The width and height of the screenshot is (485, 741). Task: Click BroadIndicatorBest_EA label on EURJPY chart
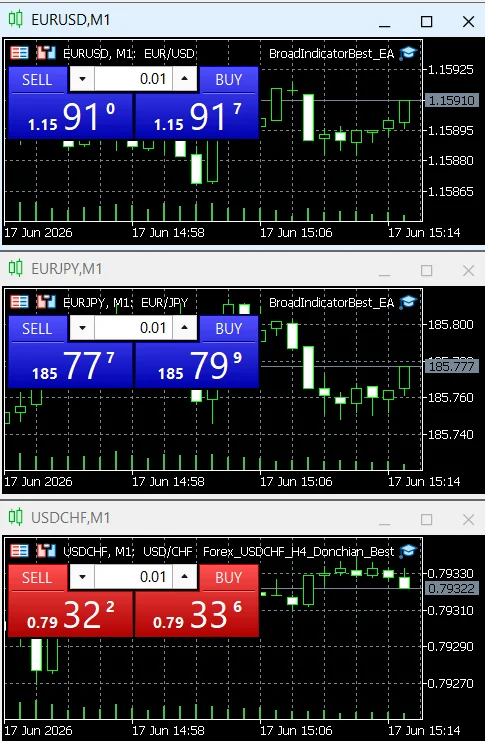click(x=331, y=302)
